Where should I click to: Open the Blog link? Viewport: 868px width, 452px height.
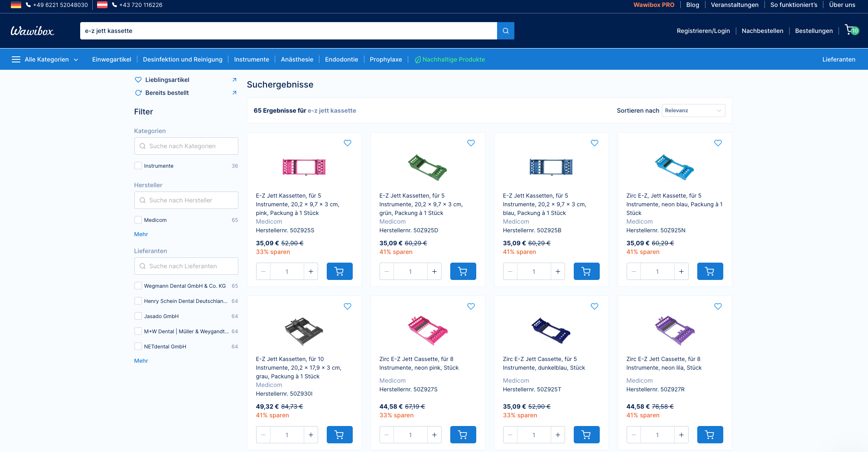(692, 5)
